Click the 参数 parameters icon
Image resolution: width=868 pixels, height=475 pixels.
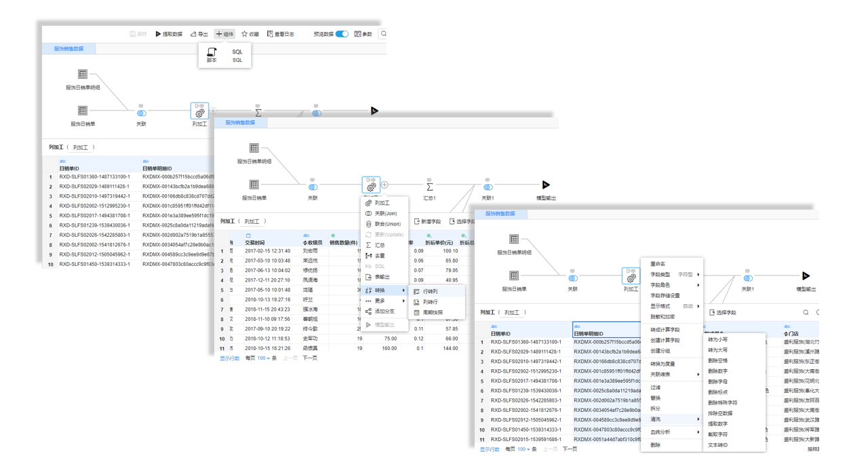click(x=357, y=34)
